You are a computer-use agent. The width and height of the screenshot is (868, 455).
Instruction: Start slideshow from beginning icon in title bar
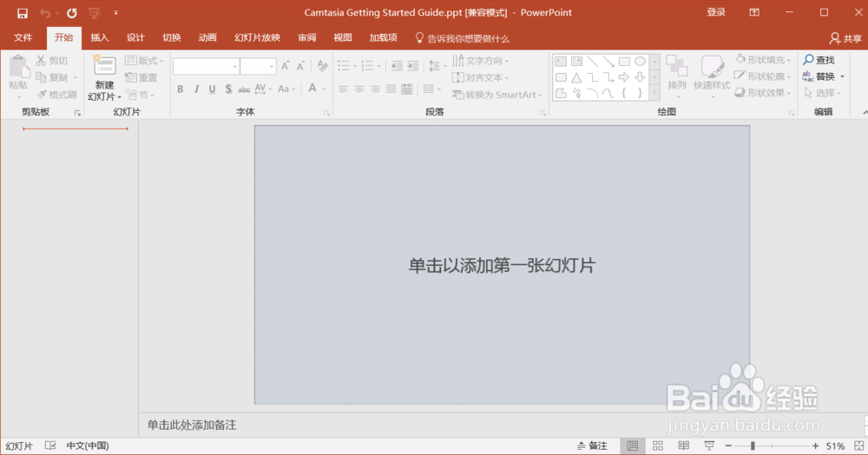click(94, 13)
